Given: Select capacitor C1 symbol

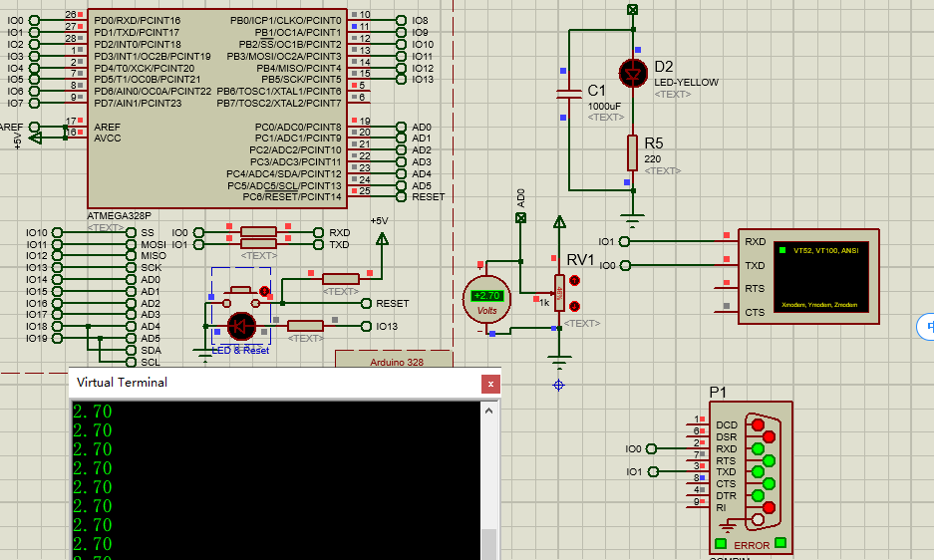Looking at the screenshot, I should point(569,94).
